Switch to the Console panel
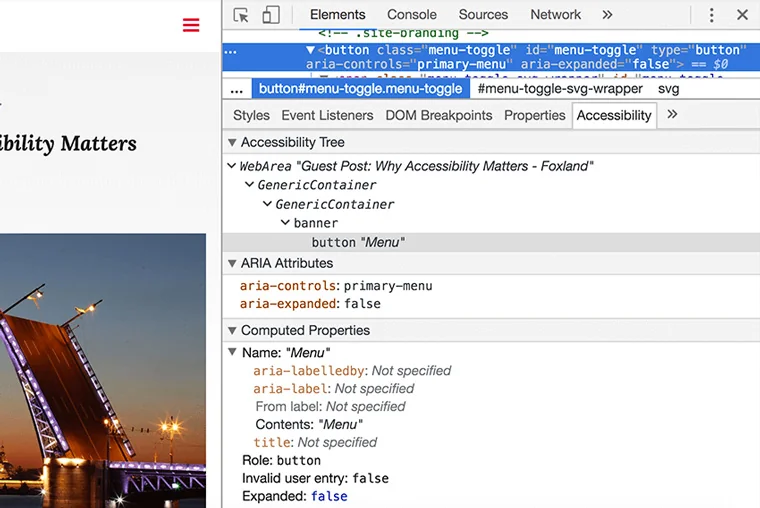760x508 pixels. 412,15
